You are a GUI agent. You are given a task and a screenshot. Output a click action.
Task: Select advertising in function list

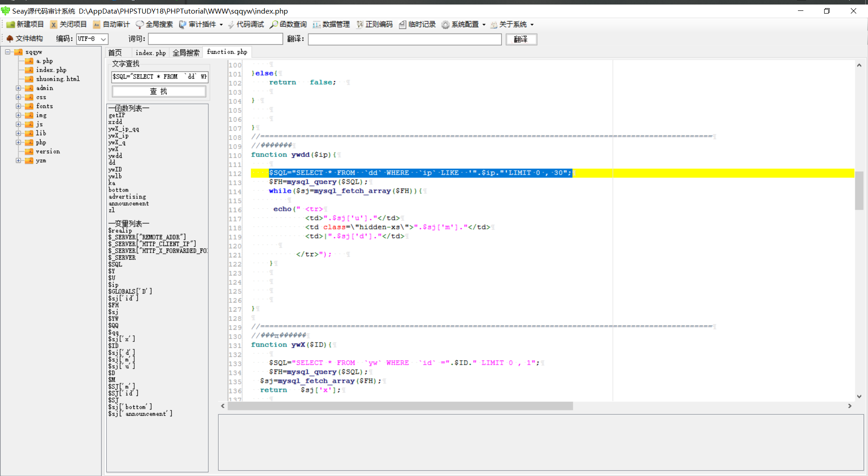tap(127, 196)
